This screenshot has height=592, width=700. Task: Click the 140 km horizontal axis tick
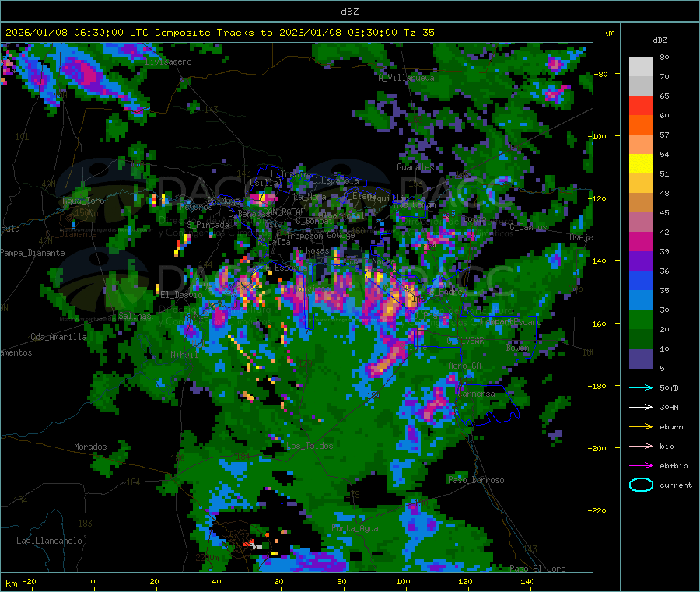coord(527,582)
